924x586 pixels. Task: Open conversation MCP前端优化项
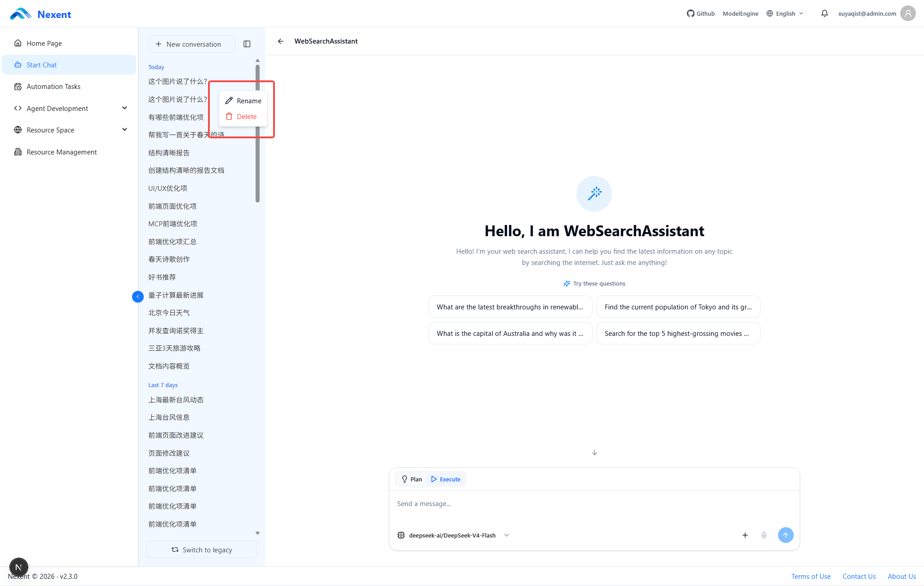click(x=172, y=224)
